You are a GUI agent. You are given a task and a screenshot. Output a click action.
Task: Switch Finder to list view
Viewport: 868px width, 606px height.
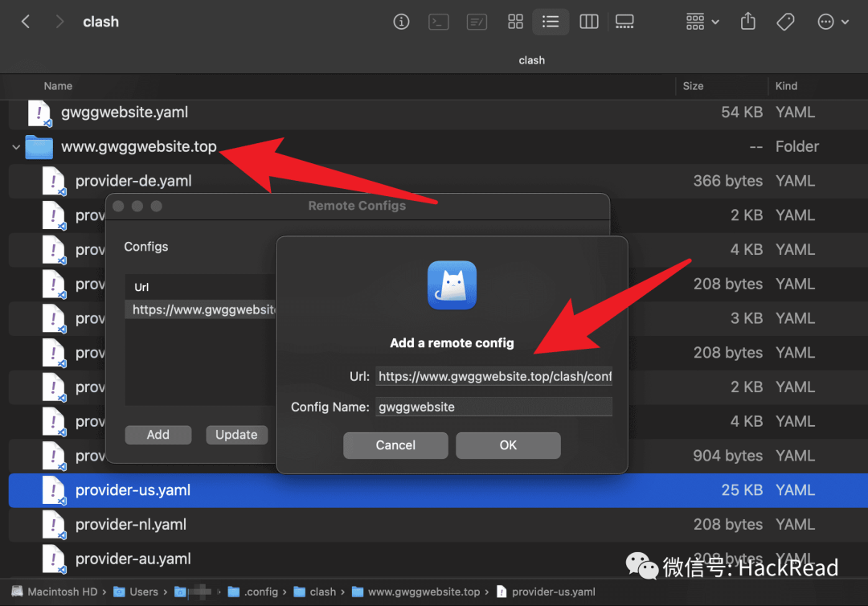coord(551,22)
